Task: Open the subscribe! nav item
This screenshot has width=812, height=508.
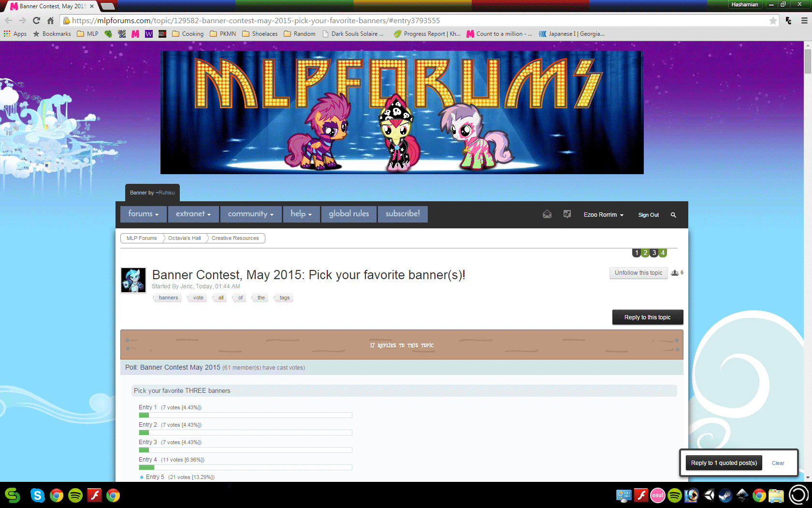Action: coord(403,214)
